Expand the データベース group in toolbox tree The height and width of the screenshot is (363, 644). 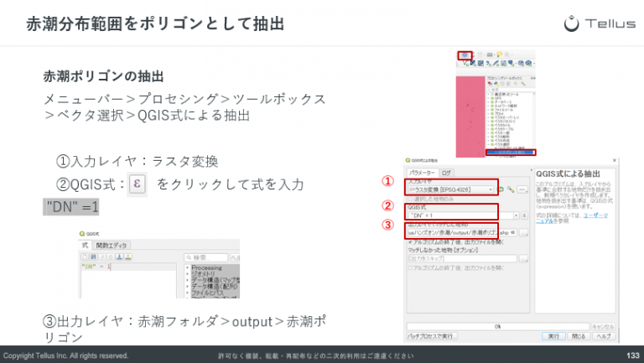point(489,102)
